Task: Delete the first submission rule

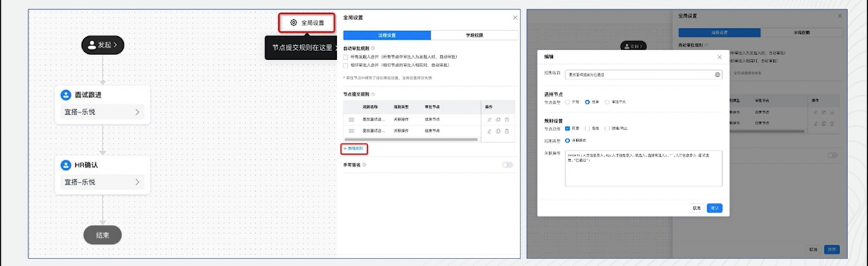Action: click(x=507, y=120)
